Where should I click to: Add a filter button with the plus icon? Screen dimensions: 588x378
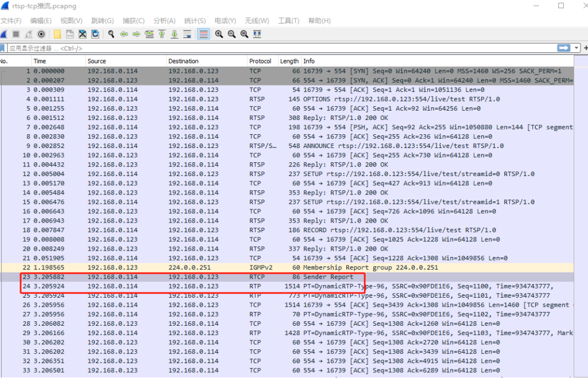click(585, 48)
